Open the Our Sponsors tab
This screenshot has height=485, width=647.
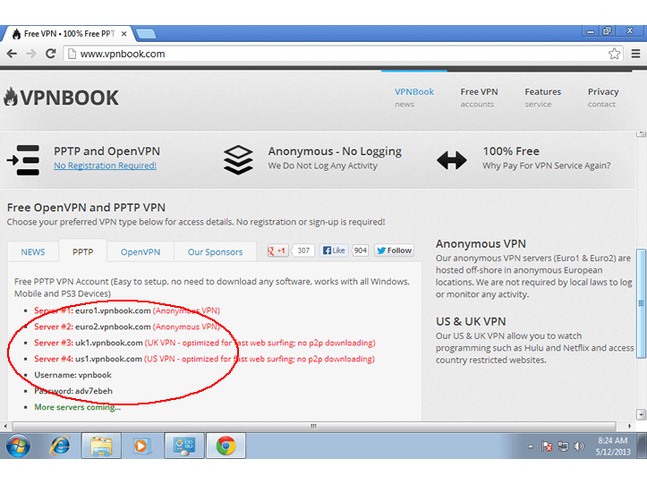click(215, 252)
